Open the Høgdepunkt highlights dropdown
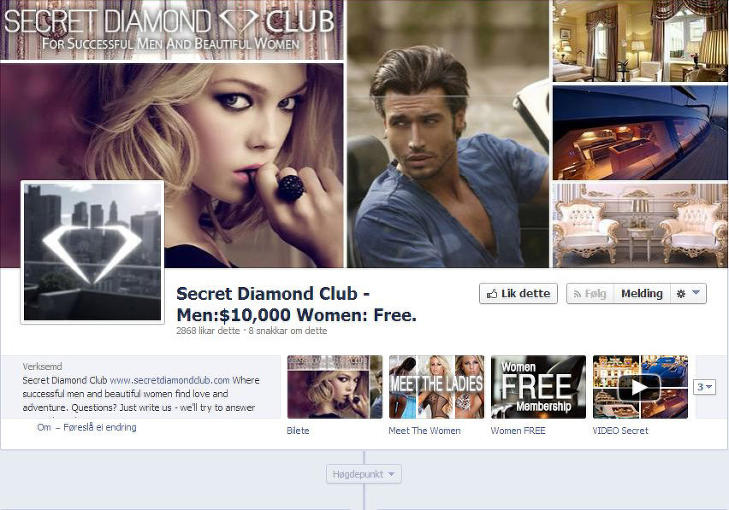729x510 pixels. pyautogui.click(x=364, y=474)
